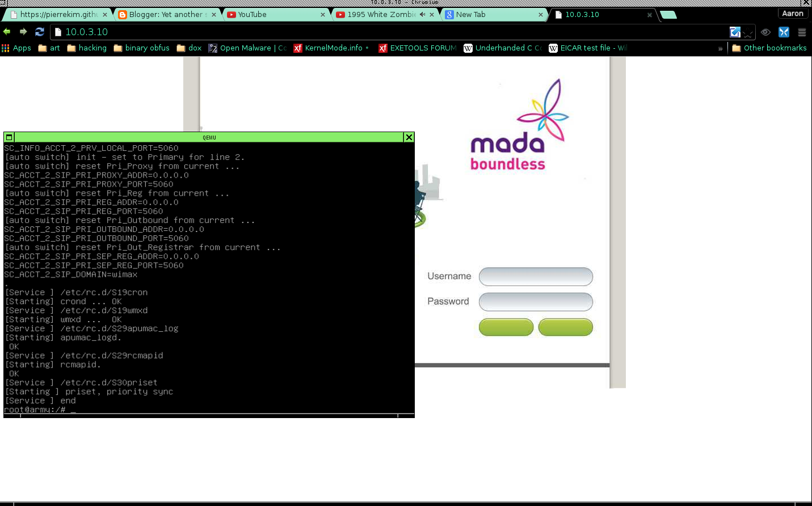812x506 pixels.
Task: Bookmark this page with the star icon
Action: pos(748,32)
